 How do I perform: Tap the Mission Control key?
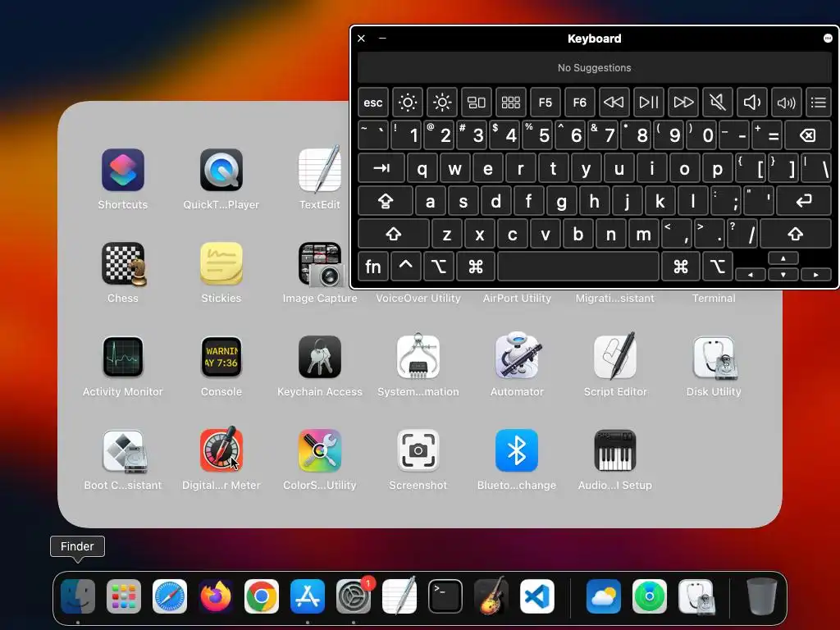(477, 103)
